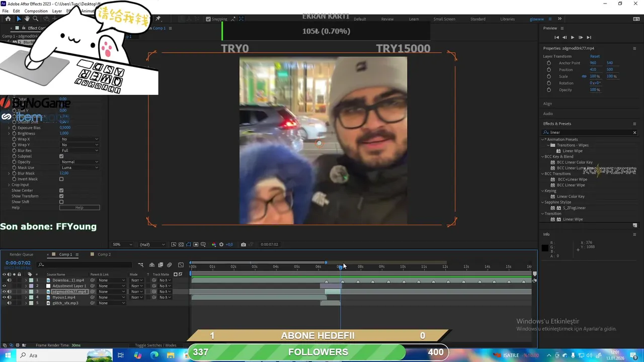Jump to first frame in Preview panel
644x362 pixels.
556,37
